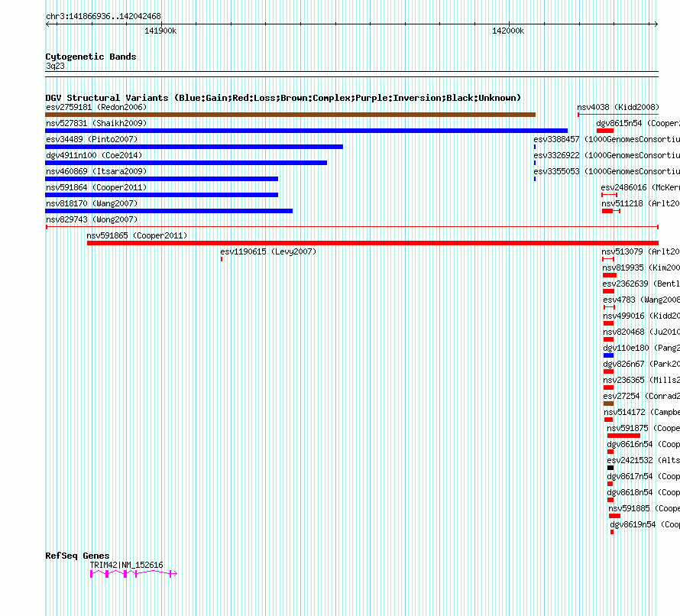Click the nsv4038 (Kidd2008) label
This screenshot has height=616, width=680.
tap(618, 107)
